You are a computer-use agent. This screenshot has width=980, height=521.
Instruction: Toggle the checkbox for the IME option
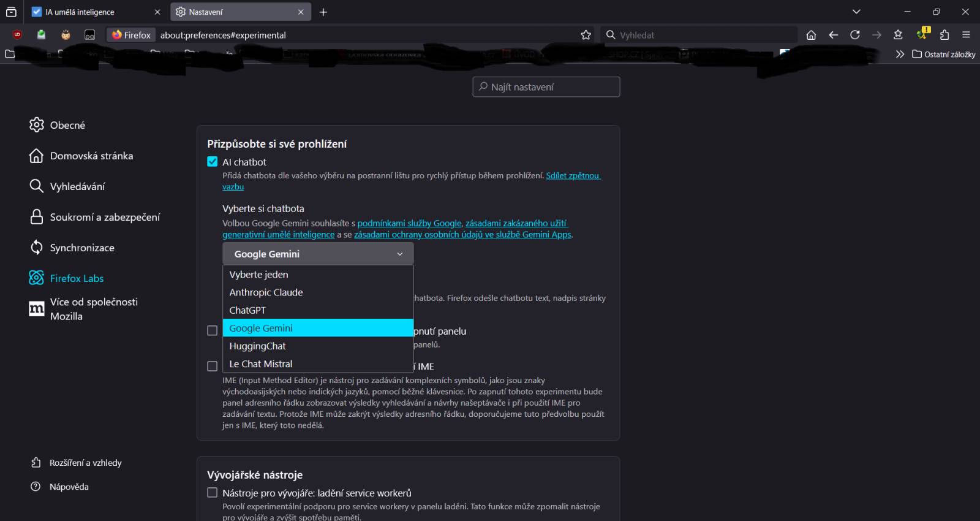tap(213, 366)
